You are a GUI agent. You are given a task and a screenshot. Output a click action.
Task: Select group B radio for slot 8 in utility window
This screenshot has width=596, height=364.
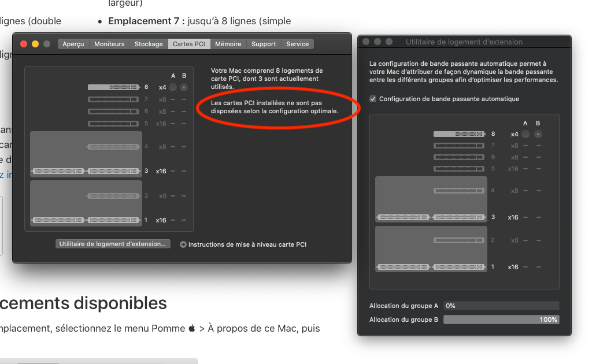tap(538, 134)
